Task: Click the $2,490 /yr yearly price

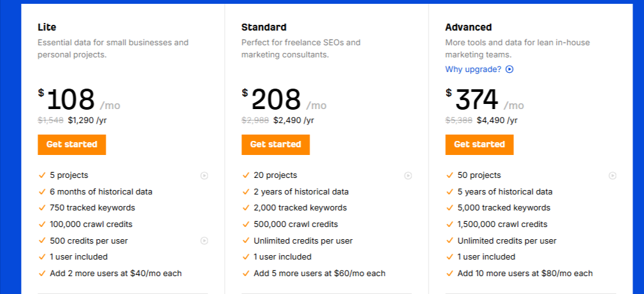Action: (x=294, y=121)
